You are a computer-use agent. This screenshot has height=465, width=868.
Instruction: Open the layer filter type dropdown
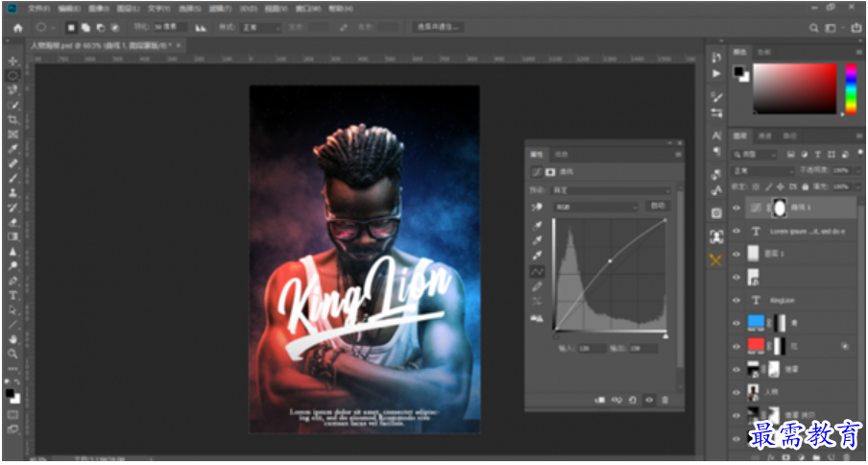[x=754, y=155]
